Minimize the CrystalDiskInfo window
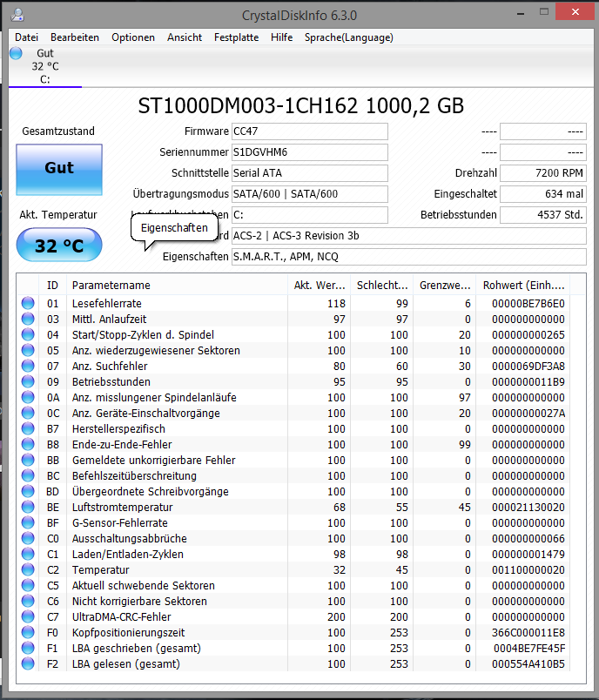 (x=521, y=13)
